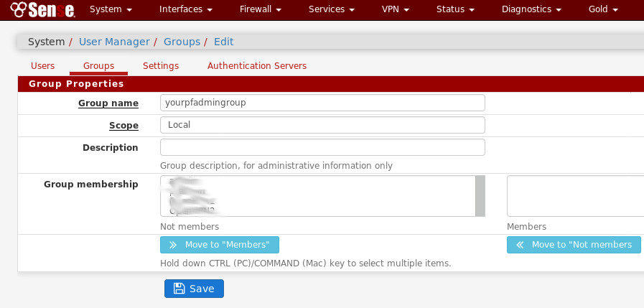
Task: Click the empty Description field
Action: click(322, 147)
